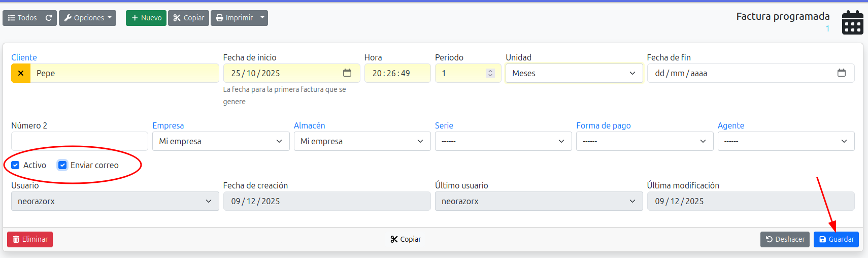Viewport: 868px width, 258px height.
Task: Click the red Eliminar trash button
Action: (x=30, y=239)
